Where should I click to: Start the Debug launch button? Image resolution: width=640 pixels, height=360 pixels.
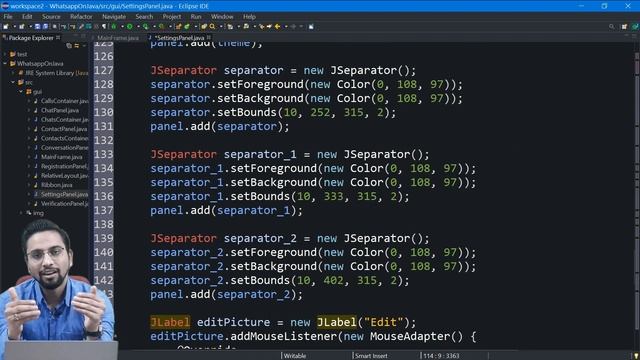pos(114,27)
